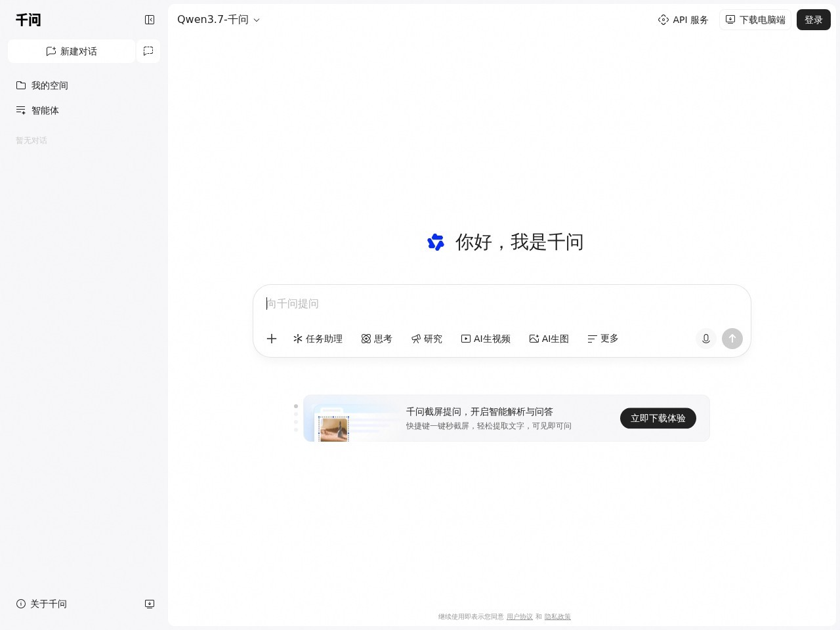840x630 pixels.
Task: Toggle the 研究 mode
Action: [427, 339]
